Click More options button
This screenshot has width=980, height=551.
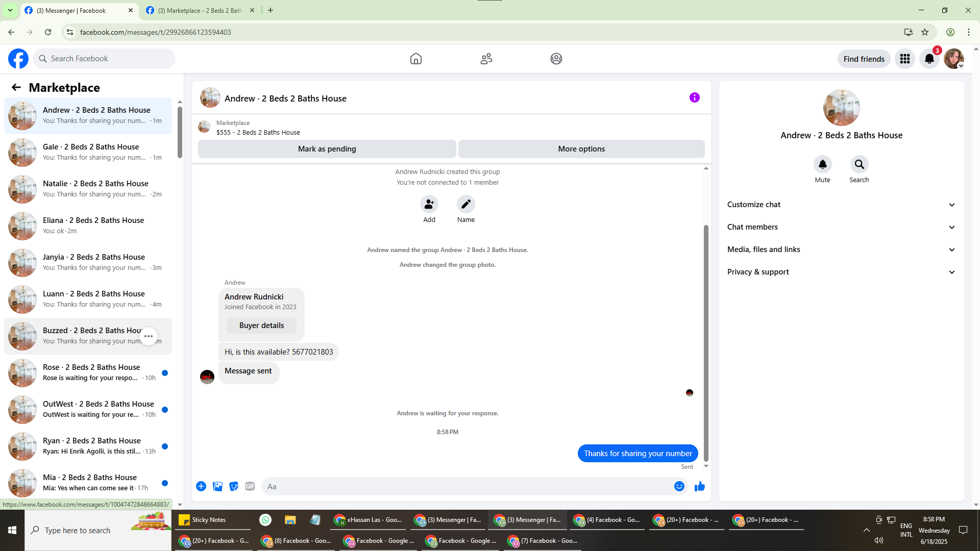click(x=581, y=149)
